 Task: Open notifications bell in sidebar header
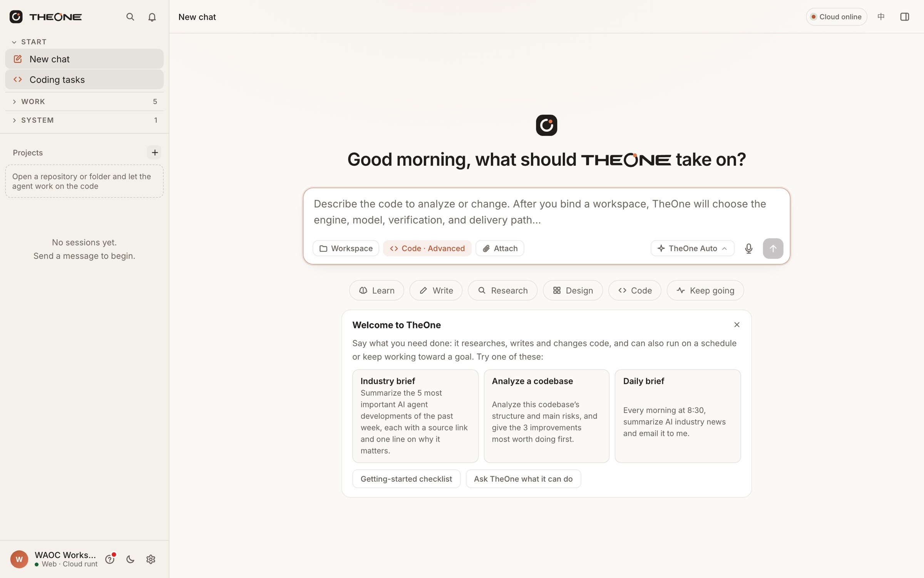click(152, 17)
